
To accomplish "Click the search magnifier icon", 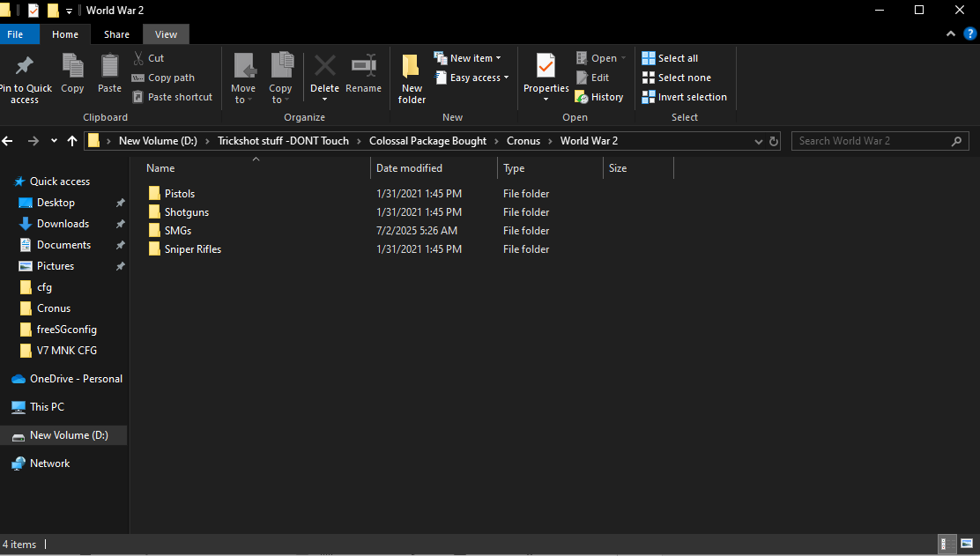I will click(x=956, y=141).
